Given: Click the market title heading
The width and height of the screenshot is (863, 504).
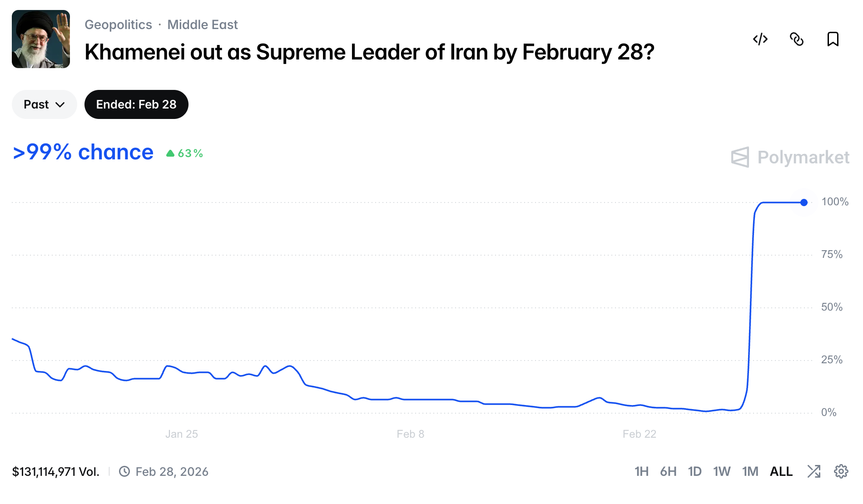Looking at the screenshot, I should (369, 52).
